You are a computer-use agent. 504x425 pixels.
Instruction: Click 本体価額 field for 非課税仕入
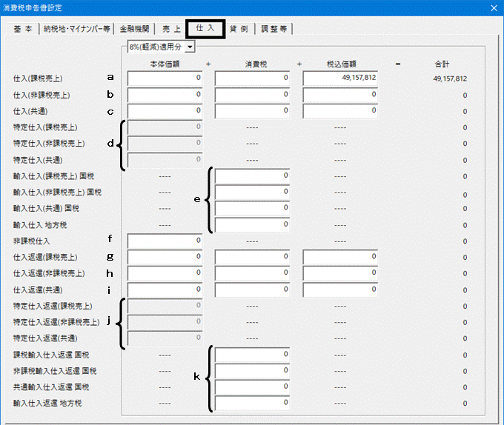click(165, 241)
